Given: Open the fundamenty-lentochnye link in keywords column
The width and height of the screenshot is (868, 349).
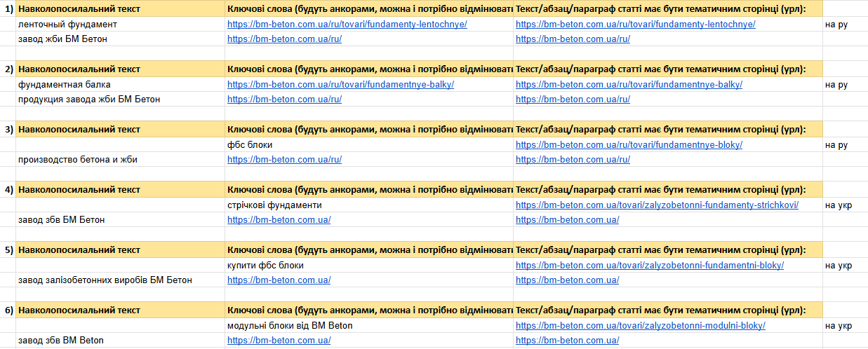Looking at the screenshot, I should [347, 25].
